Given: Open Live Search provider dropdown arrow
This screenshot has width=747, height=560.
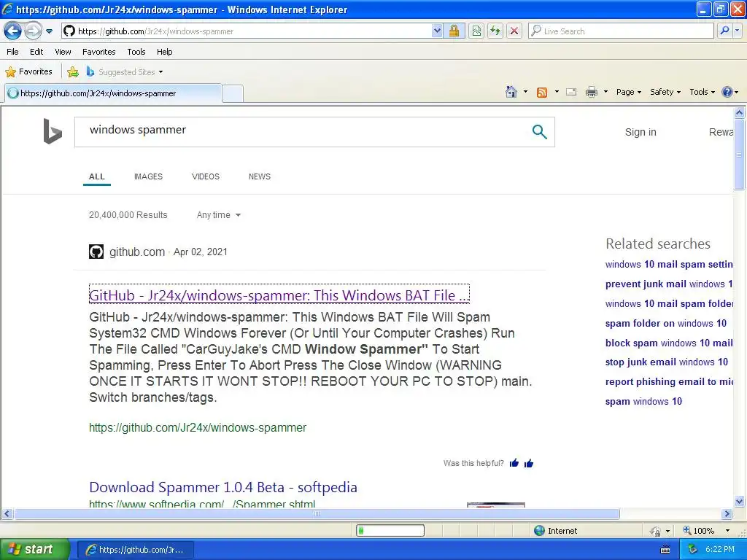Looking at the screenshot, I should 738,31.
